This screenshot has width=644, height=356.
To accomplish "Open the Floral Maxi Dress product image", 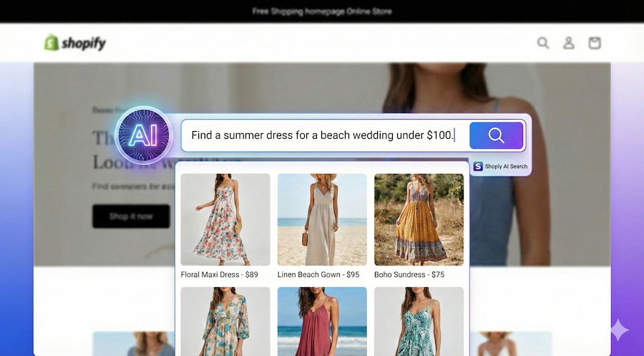I will (x=225, y=219).
